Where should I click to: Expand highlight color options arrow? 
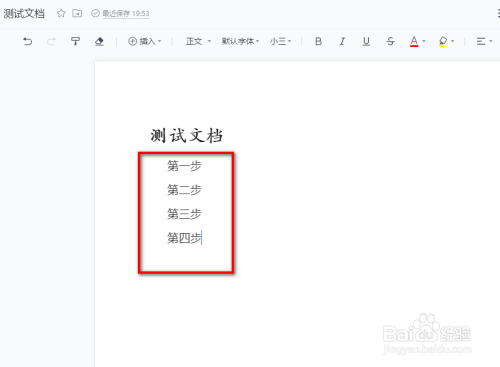point(453,41)
